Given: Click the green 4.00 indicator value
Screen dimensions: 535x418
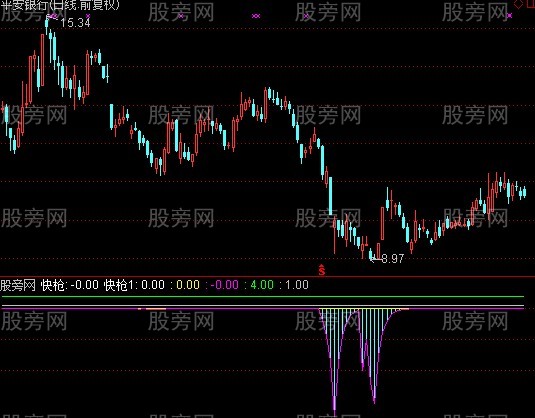Looking at the screenshot, I should pos(262,285).
